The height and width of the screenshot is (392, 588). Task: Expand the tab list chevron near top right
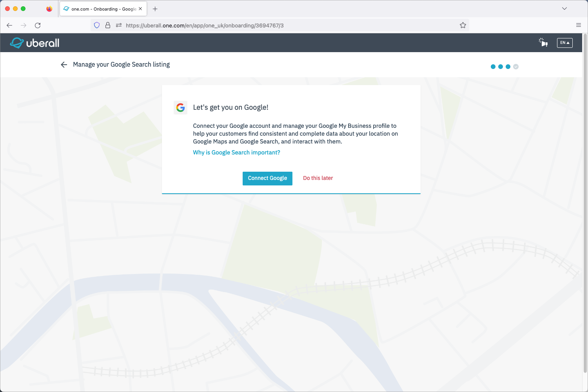click(x=564, y=8)
